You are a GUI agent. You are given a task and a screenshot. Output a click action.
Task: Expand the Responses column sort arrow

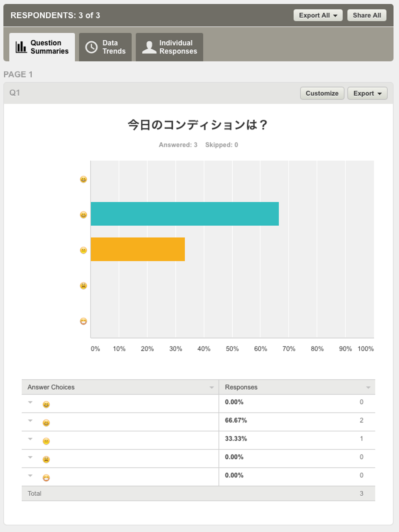(x=368, y=387)
